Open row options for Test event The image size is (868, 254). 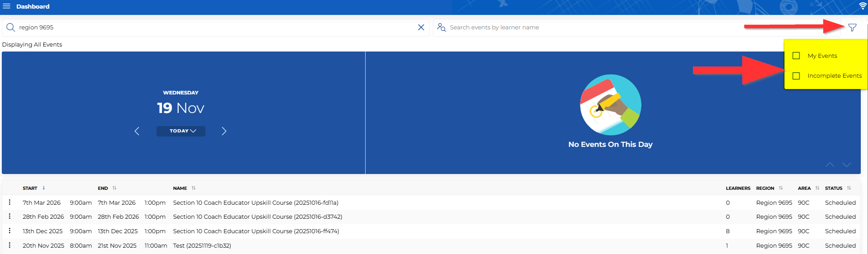9,245
